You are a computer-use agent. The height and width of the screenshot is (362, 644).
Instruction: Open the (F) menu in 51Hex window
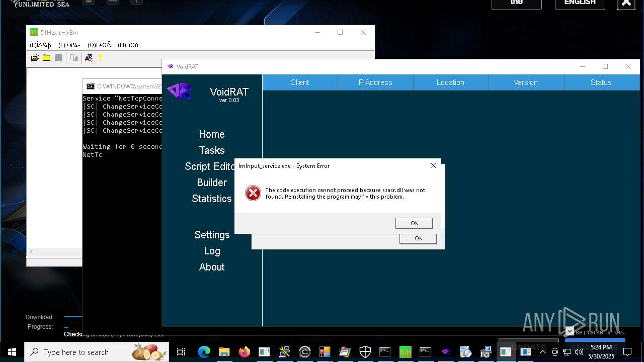coord(40,45)
